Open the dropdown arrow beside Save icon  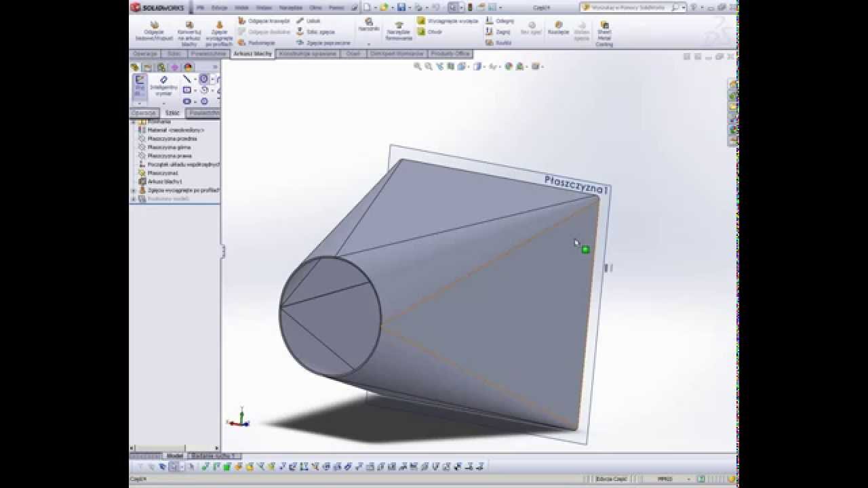tap(409, 7)
